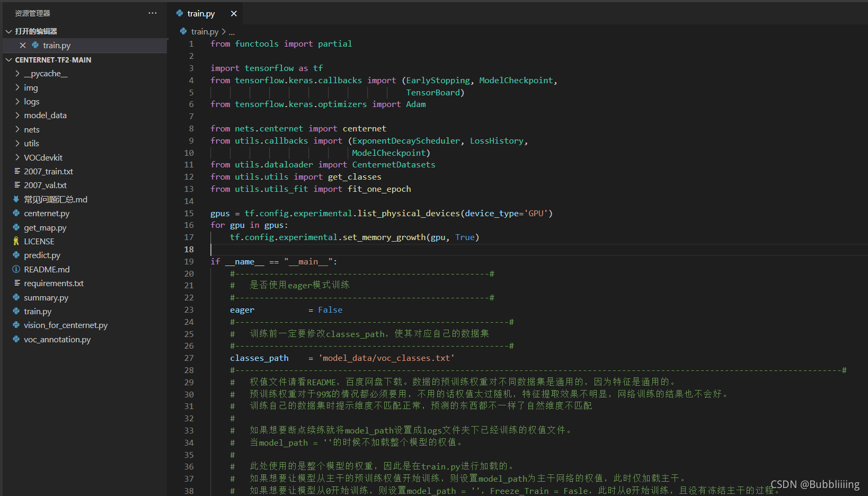868x496 pixels.
Task: Click the 'partial' import on line 1
Action: pyautogui.click(x=335, y=44)
